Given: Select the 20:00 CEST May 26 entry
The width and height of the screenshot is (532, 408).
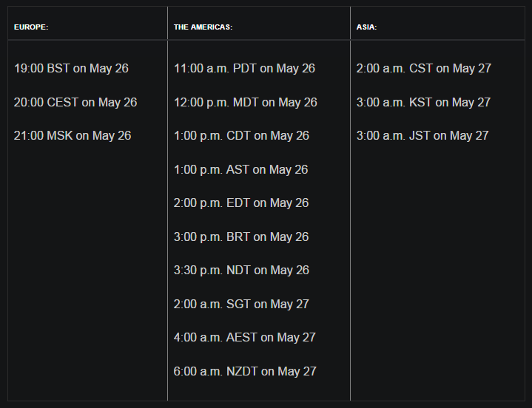Looking at the screenshot, I should point(75,102).
